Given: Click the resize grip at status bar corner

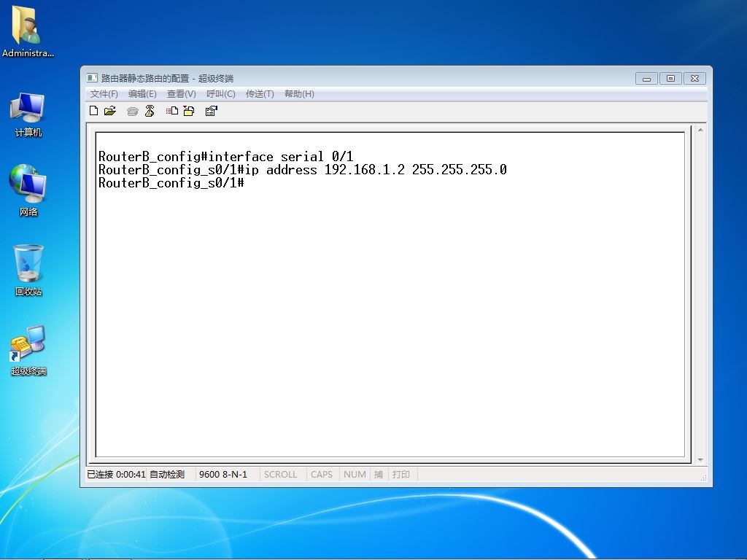Looking at the screenshot, I should point(704,478).
